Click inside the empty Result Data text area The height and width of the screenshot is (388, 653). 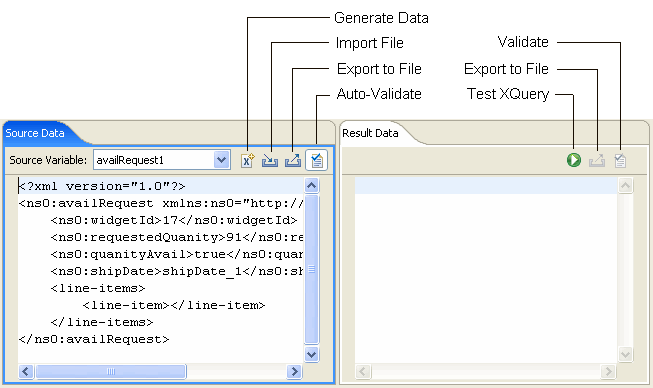click(486, 271)
